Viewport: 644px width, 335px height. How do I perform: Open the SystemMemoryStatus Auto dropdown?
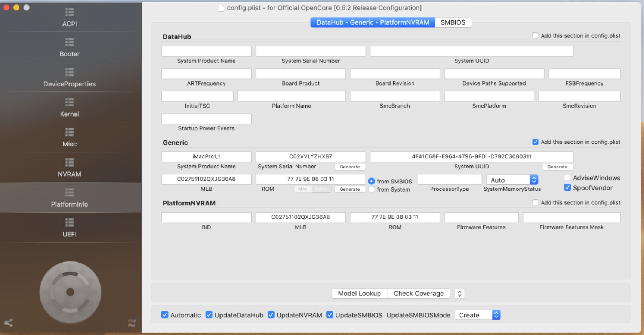[512, 180]
